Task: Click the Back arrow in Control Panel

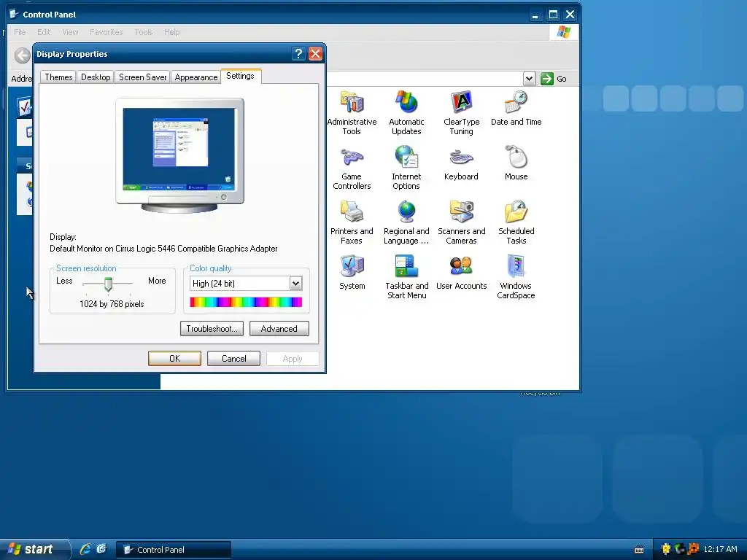Action: [22, 55]
